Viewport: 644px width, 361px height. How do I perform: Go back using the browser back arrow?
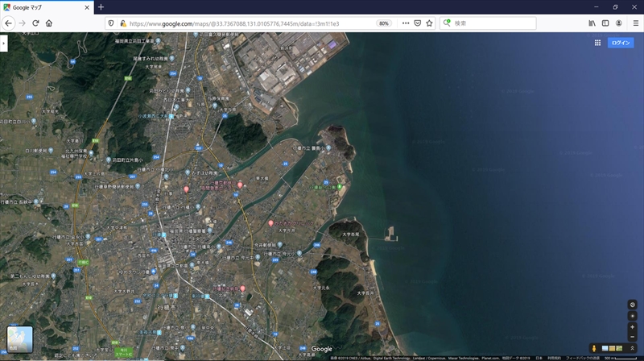(x=9, y=23)
